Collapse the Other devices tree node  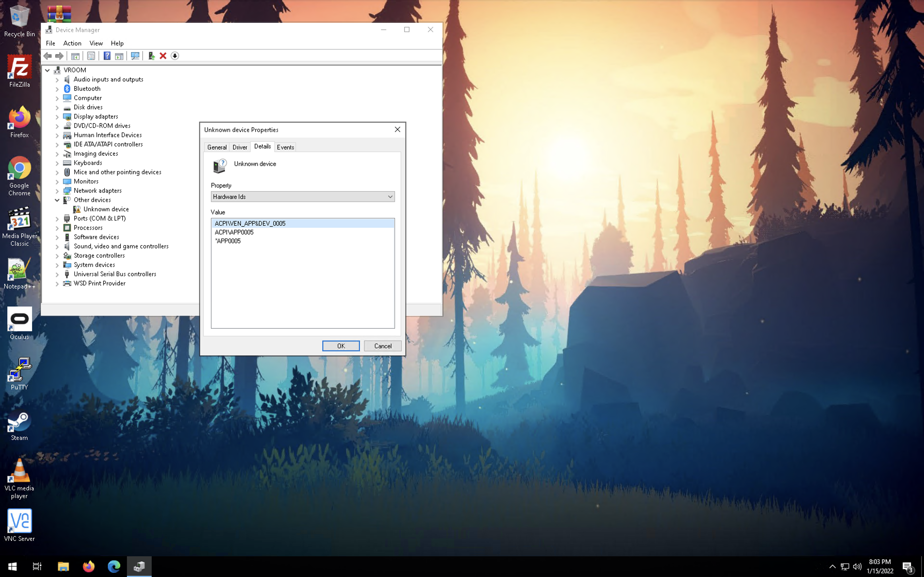pos(57,200)
